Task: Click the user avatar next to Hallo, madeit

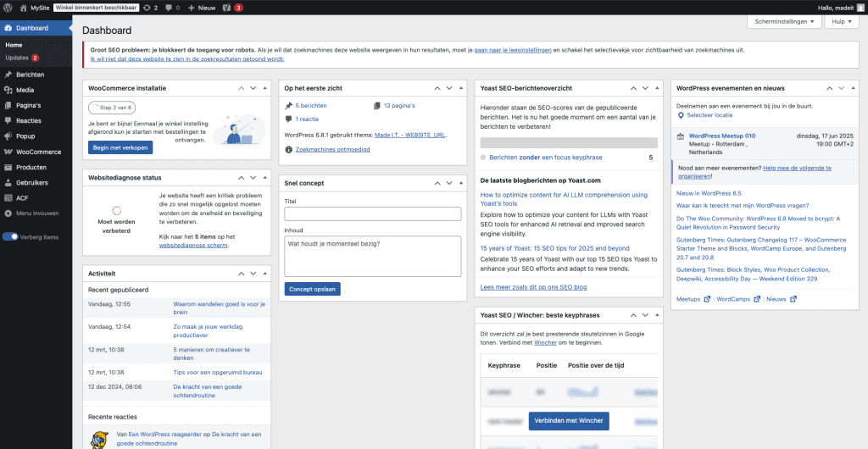Action: (x=860, y=8)
